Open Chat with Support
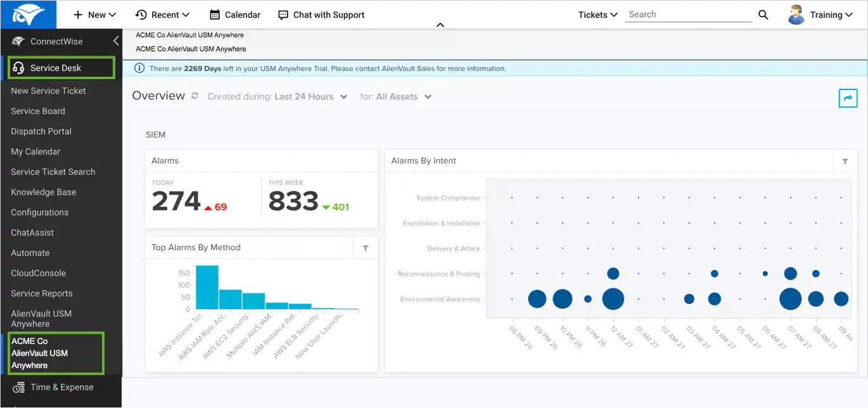The height and width of the screenshot is (408, 868). [321, 15]
